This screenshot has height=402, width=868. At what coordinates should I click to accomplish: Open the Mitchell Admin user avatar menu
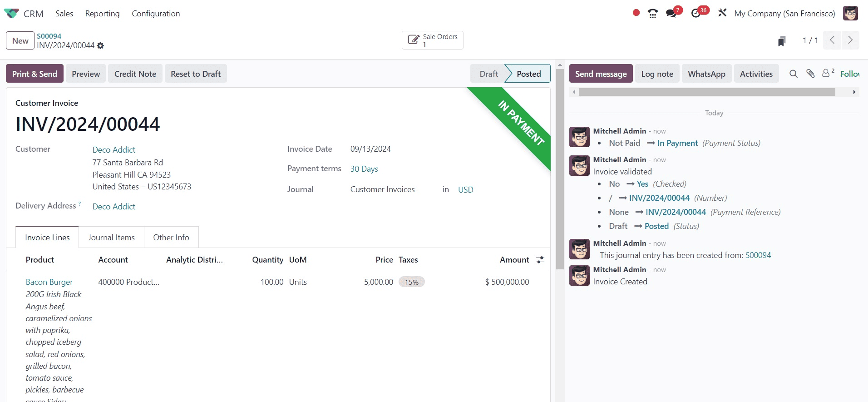[850, 13]
